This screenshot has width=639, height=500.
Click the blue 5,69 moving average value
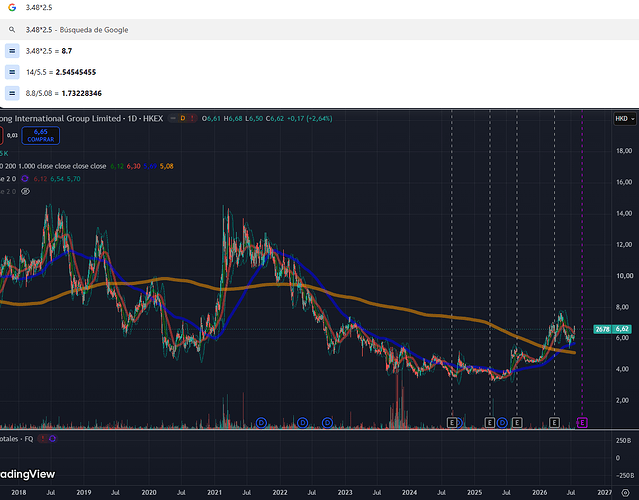pos(150,166)
